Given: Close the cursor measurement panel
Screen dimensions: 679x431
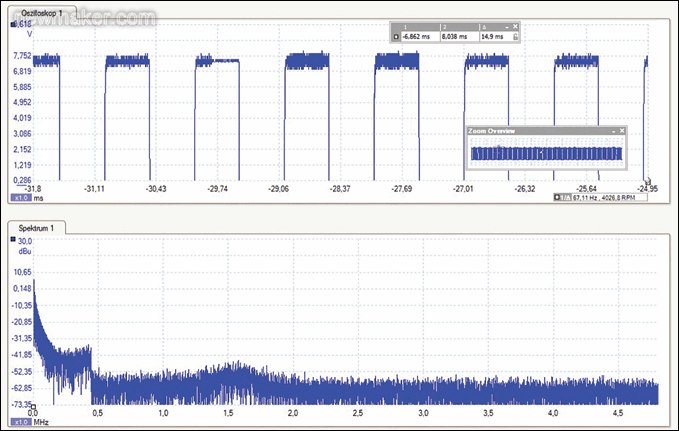Looking at the screenshot, I should 515,26.
